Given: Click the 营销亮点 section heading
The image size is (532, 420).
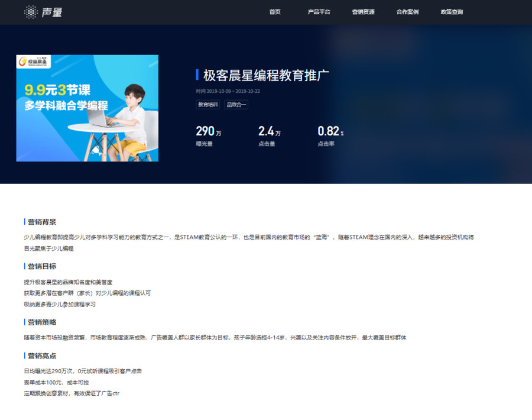Looking at the screenshot, I should point(42,356).
